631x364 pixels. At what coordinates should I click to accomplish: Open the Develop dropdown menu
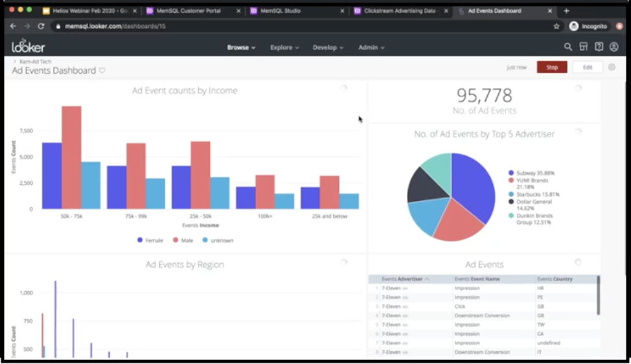click(328, 47)
